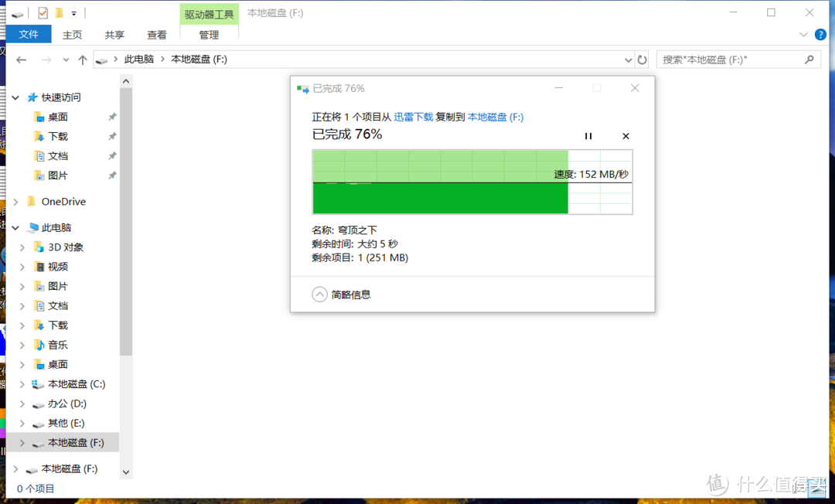Open 下载 under quick access
Screen dimensions: 835x504
pos(57,137)
